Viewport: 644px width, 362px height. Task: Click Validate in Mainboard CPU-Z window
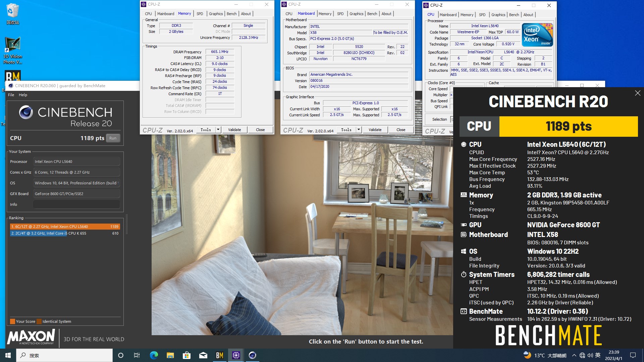pyautogui.click(x=375, y=130)
